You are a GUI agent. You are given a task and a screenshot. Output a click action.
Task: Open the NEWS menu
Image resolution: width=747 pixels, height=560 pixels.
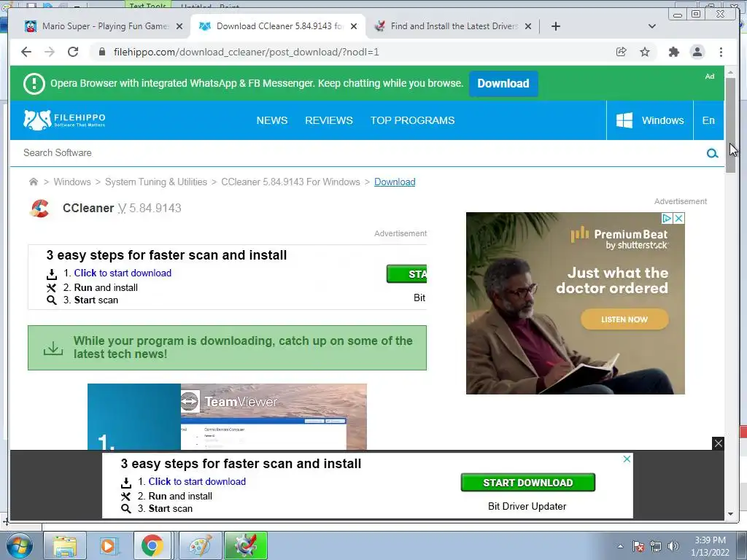[271, 120]
